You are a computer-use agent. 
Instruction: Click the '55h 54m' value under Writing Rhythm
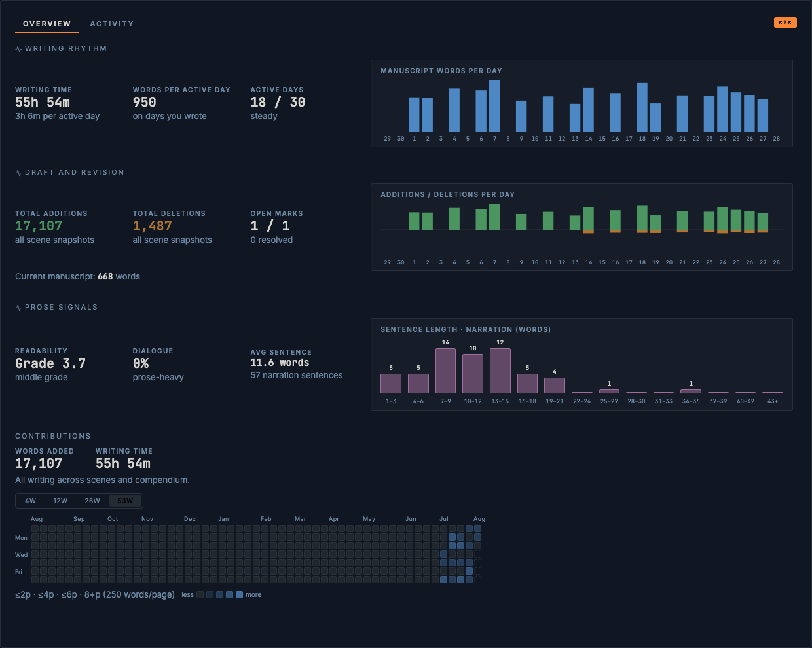[43, 102]
